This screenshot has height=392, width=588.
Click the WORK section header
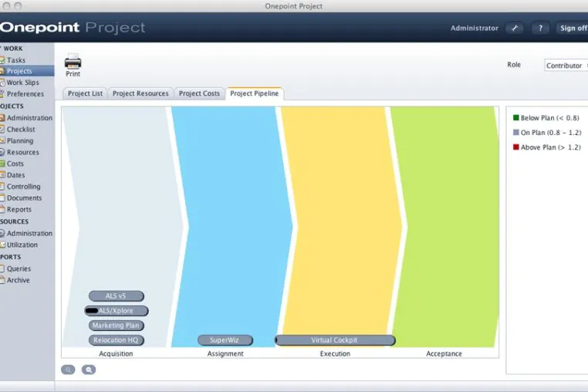[x=13, y=49]
